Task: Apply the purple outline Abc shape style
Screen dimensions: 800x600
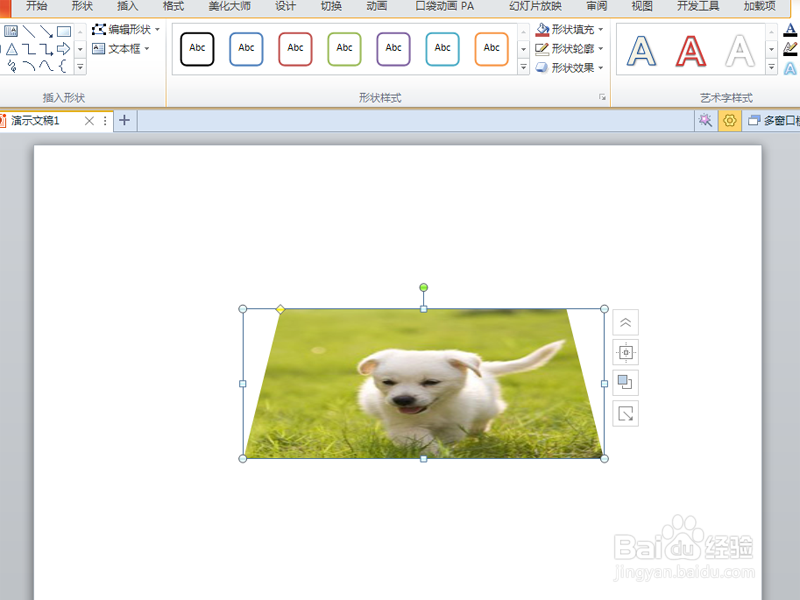Action: (393, 48)
